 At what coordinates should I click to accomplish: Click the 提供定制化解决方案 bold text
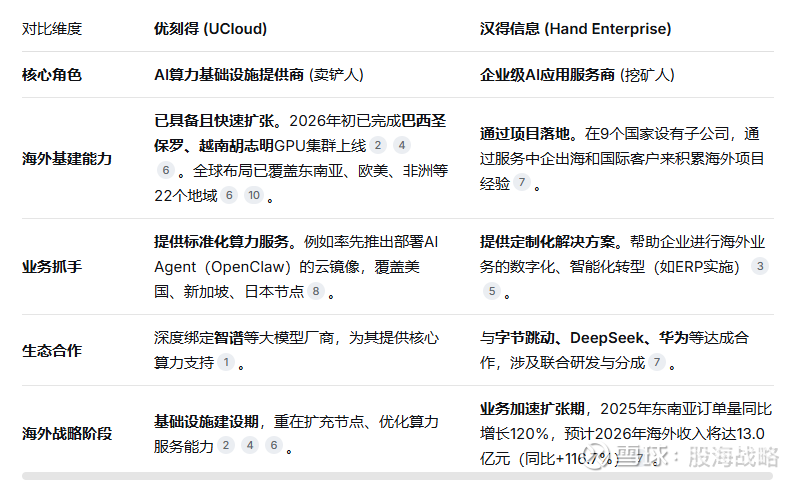[x=547, y=241]
